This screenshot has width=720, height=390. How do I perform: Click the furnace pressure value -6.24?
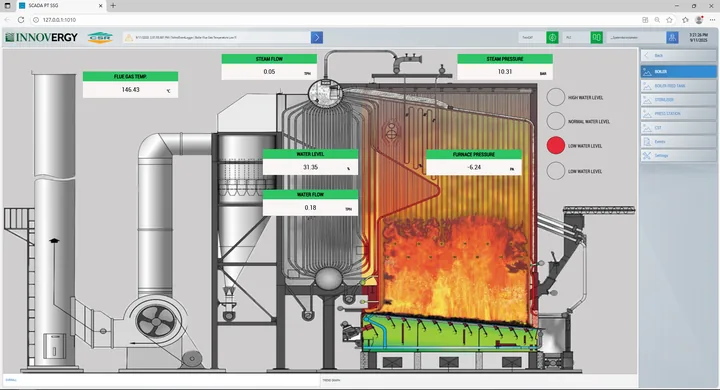point(474,167)
